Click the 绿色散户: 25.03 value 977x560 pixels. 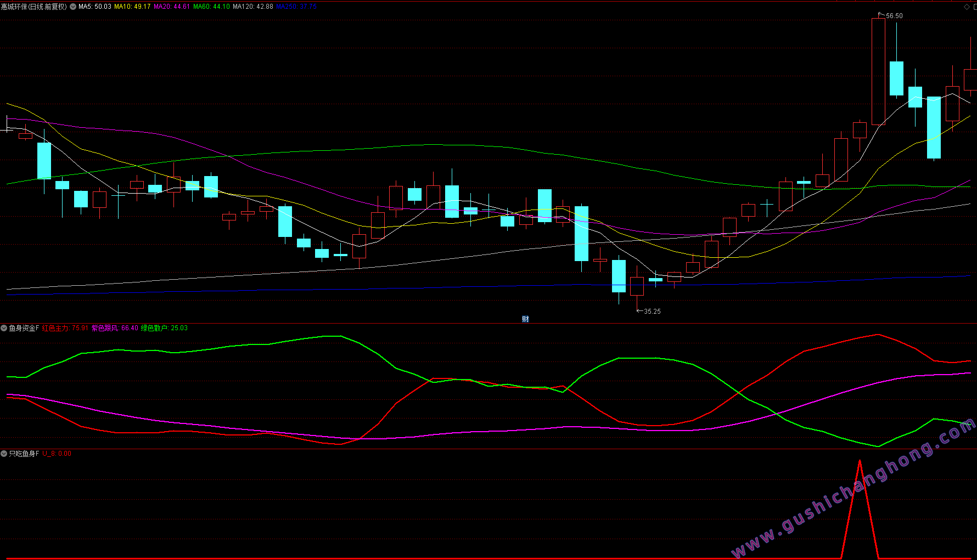point(165,328)
